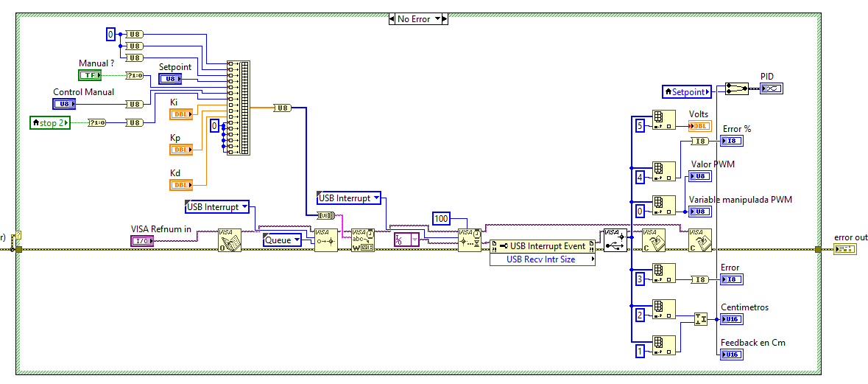Select the VISA Refnum in I/O terminal
Viewport: 868px width, 384px height.
[x=142, y=240]
